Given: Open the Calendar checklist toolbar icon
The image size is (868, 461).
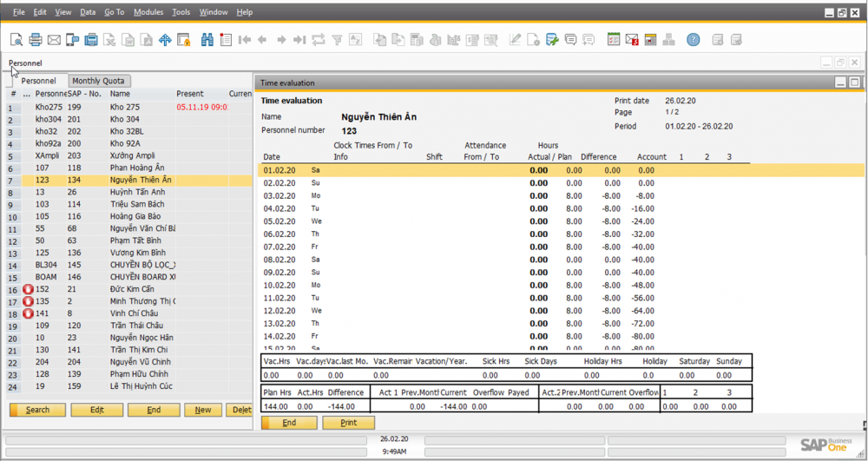Looking at the screenshot, I should tap(614, 40).
